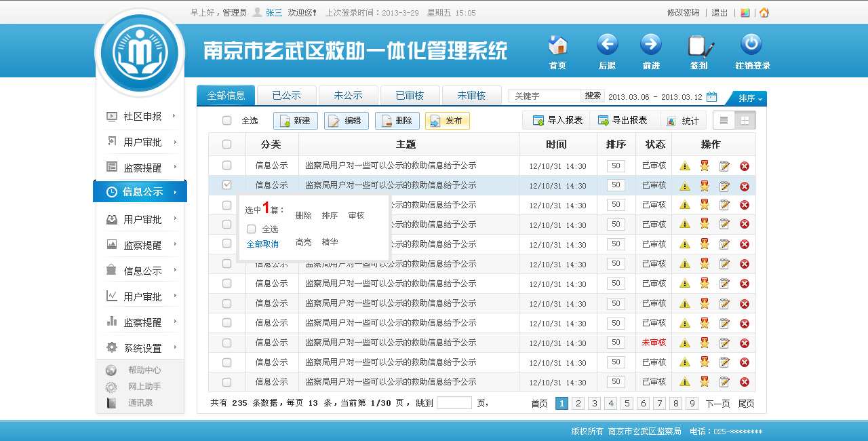Switch to the 未公示 tab
Image resolution: width=868 pixels, height=441 pixels.
(348, 96)
